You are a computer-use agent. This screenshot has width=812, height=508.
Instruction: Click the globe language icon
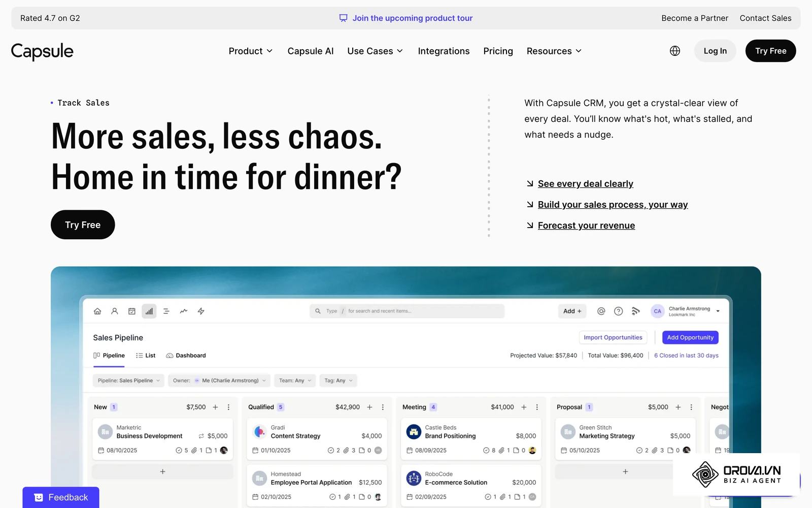coord(675,51)
